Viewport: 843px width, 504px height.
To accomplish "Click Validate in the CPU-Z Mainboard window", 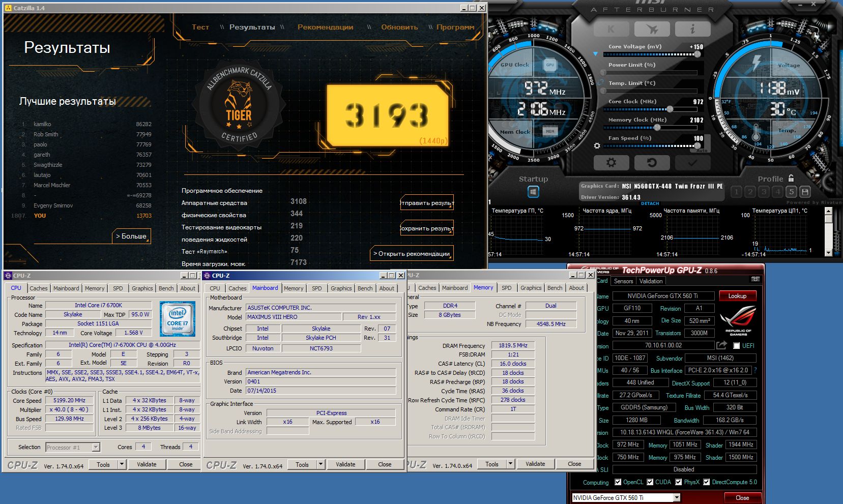I will [x=345, y=464].
